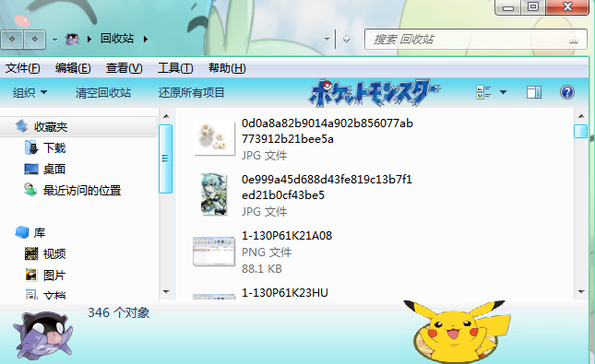Viewport: 595px width, 364px height.
Task: Select file name 0d0a8a82b9014a902b856077ab773912b21bee5a
Action: click(x=327, y=131)
